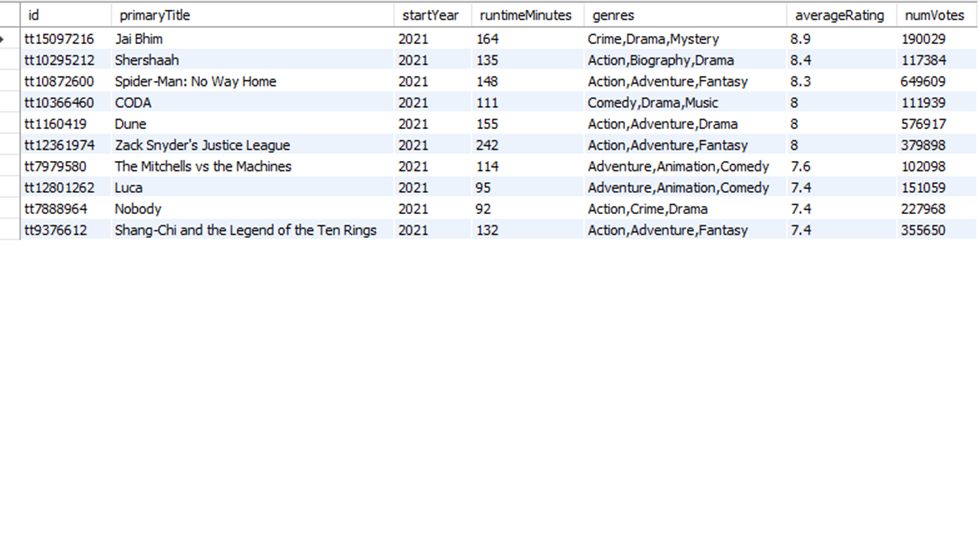The image size is (980, 551).
Task: Click Shang-Chi and the Legend cell
Action: [246, 230]
